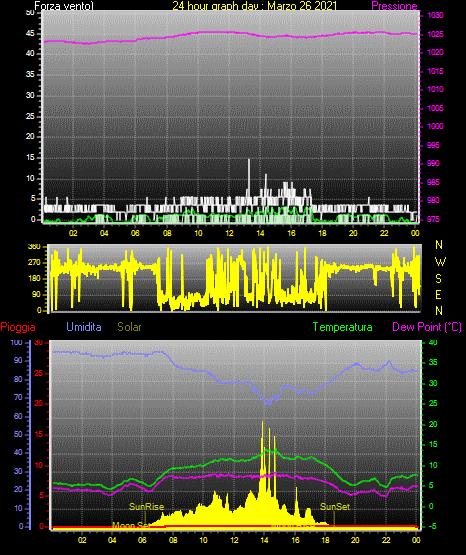The height and width of the screenshot is (555, 466).
Task: Click the tallest white wind gust spike
Action: (x=249, y=177)
